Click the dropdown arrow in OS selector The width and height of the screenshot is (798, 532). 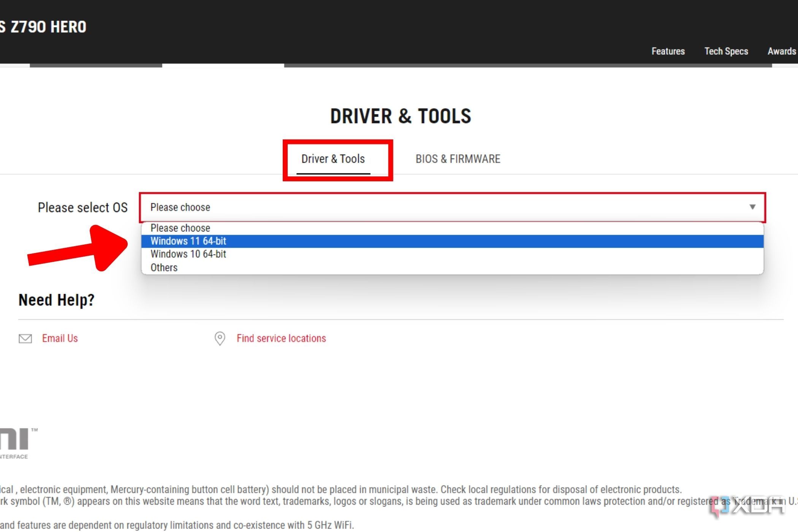click(752, 207)
